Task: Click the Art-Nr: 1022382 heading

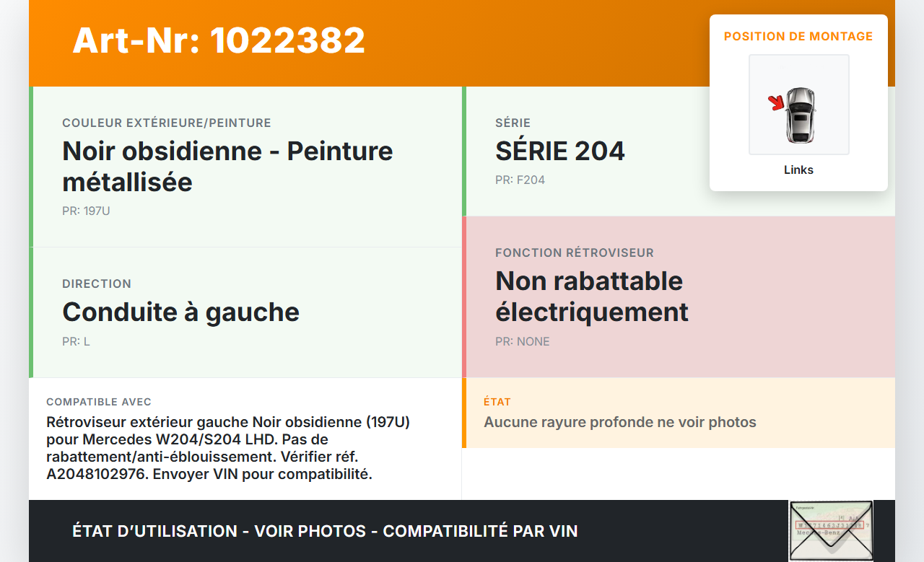Action: pyautogui.click(x=219, y=40)
